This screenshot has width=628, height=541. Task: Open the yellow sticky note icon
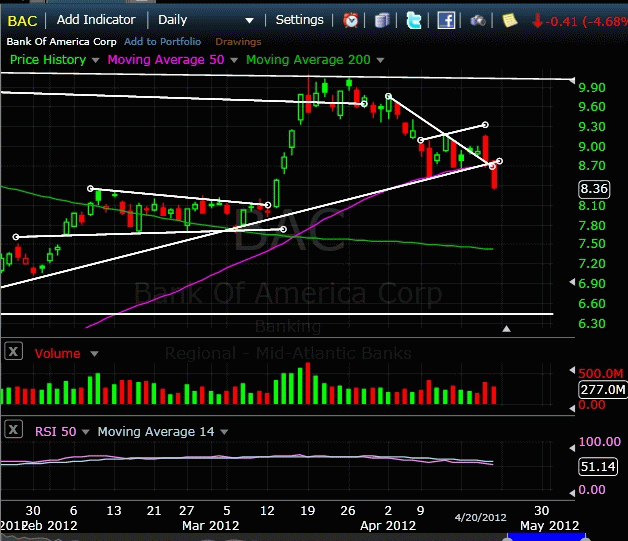tap(509, 20)
